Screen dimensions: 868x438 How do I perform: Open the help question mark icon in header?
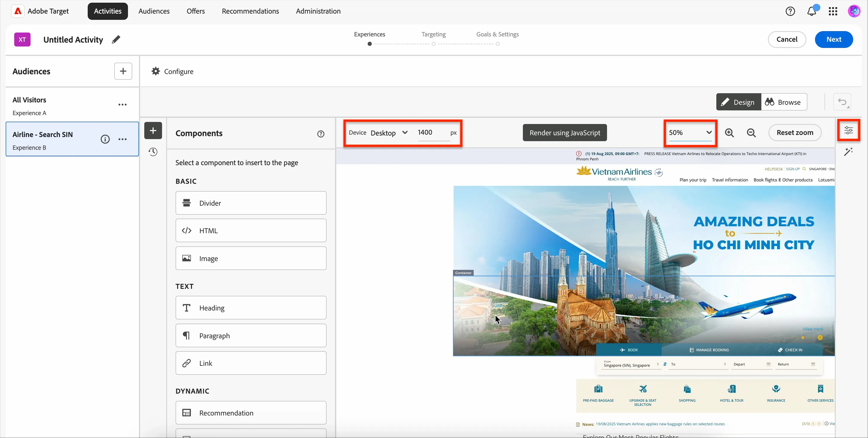[x=790, y=11]
